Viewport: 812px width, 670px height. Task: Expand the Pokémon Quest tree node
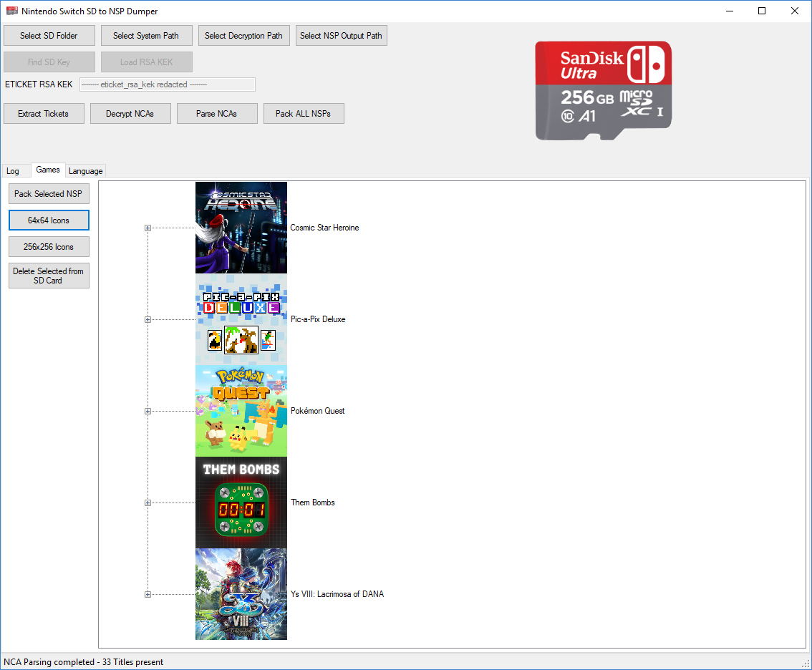coord(148,412)
